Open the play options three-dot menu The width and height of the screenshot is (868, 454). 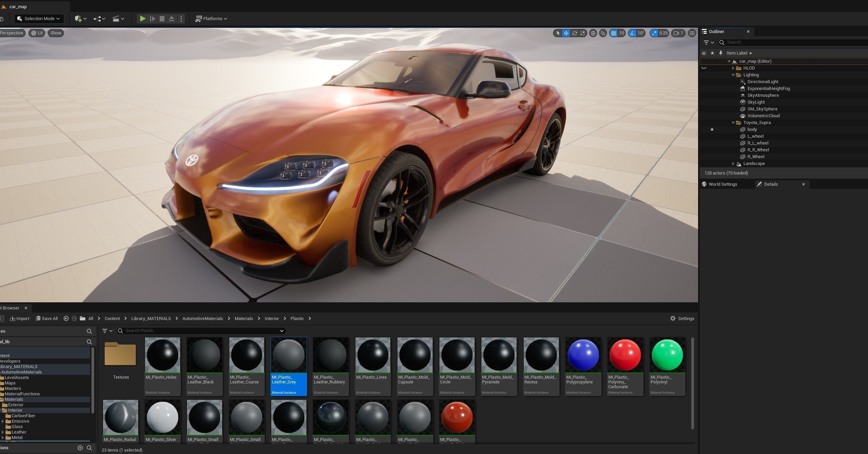181,19
